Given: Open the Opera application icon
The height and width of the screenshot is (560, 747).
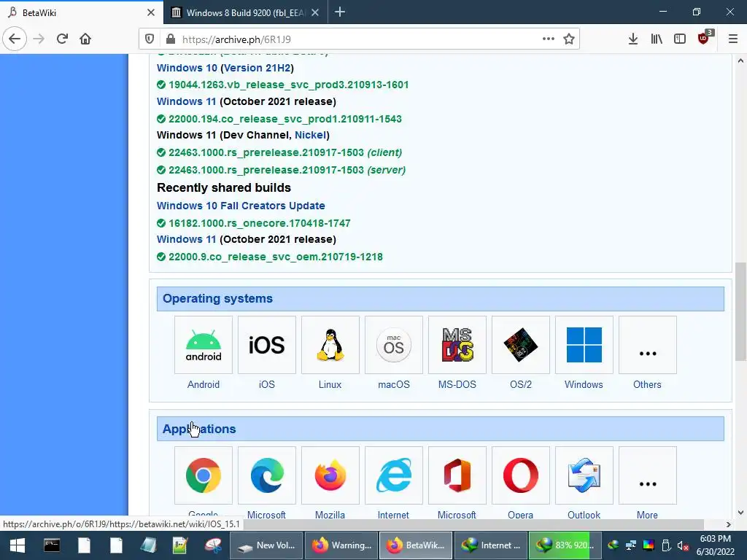Looking at the screenshot, I should pyautogui.click(x=521, y=475).
